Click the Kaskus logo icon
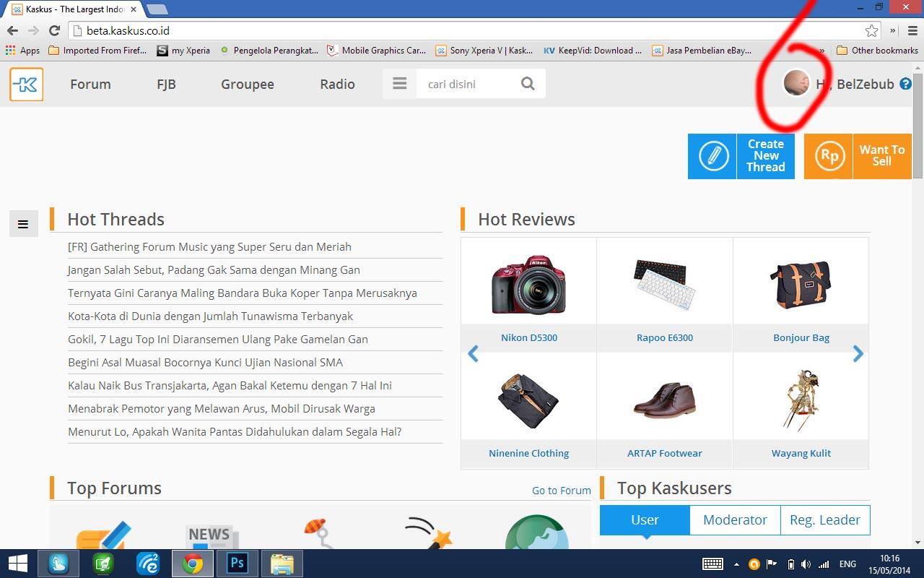The width and height of the screenshot is (924, 578). click(x=27, y=85)
